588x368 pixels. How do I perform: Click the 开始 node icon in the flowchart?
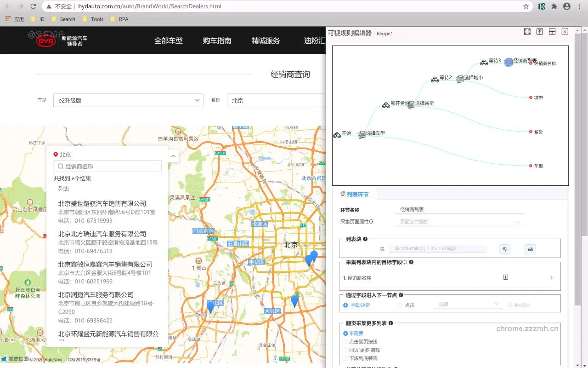click(338, 134)
